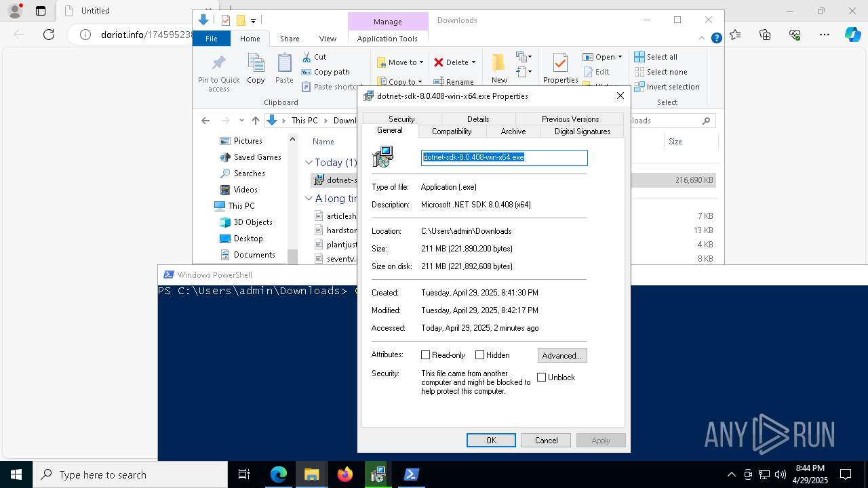Switch to the Details tab
Image resolution: width=868 pixels, height=488 pixels.
coord(478,119)
